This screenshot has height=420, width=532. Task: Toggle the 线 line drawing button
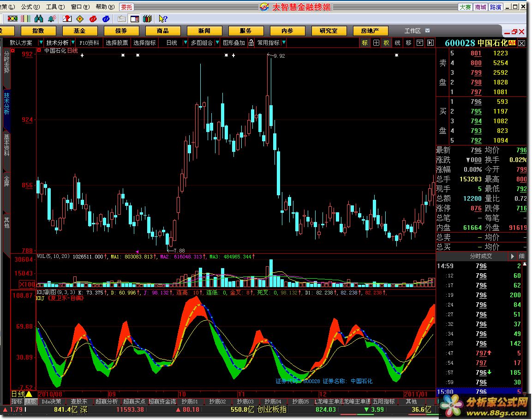[x=398, y=43]
